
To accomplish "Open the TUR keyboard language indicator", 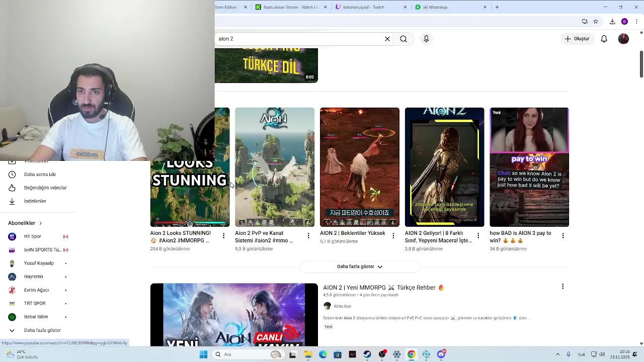I will point(582,354).
